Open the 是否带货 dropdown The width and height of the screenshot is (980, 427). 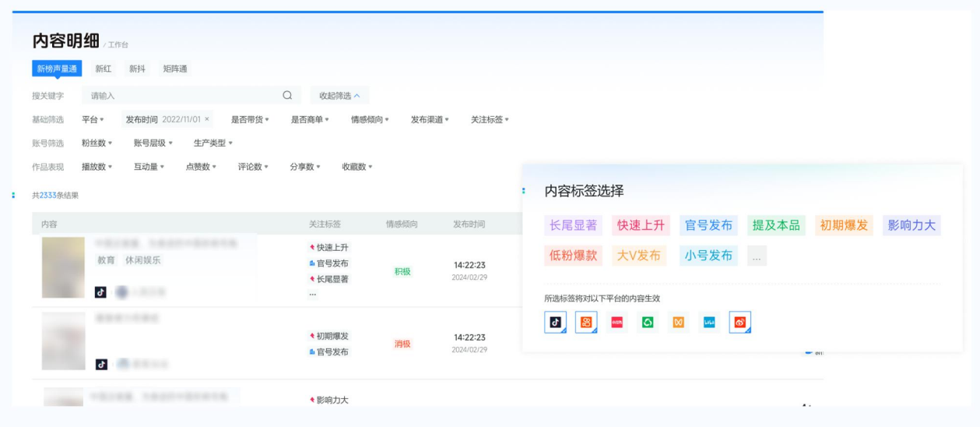click(x=249, y=119)
